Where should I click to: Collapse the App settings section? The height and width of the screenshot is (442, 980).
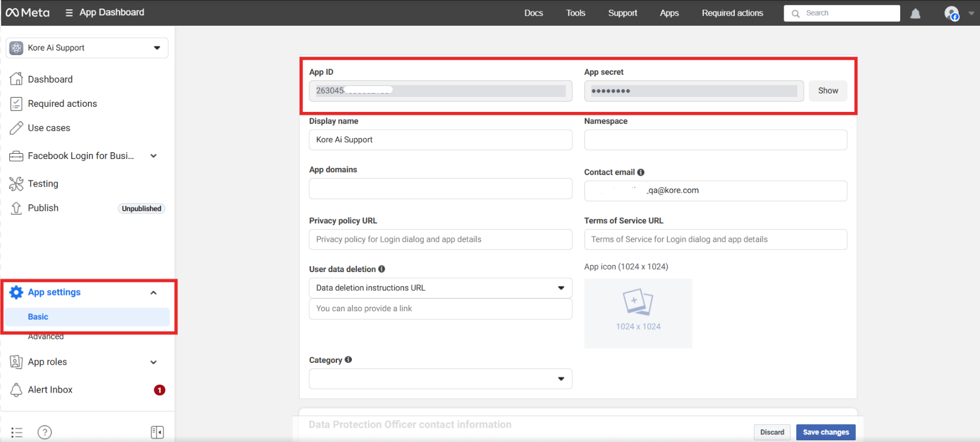click(153, 293)
